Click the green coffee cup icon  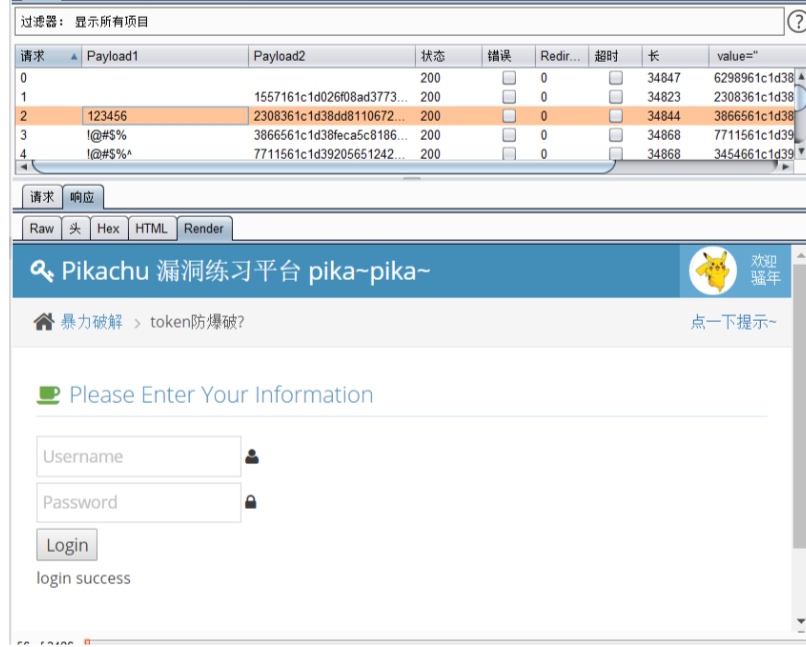pyautogui.click(x=48, y=395)
